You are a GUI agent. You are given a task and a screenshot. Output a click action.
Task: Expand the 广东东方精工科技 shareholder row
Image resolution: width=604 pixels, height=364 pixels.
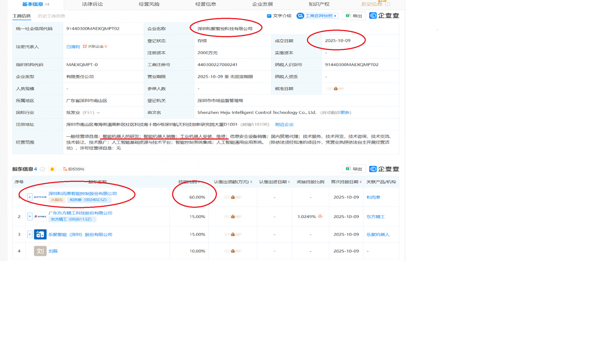(x=30, y=216)
